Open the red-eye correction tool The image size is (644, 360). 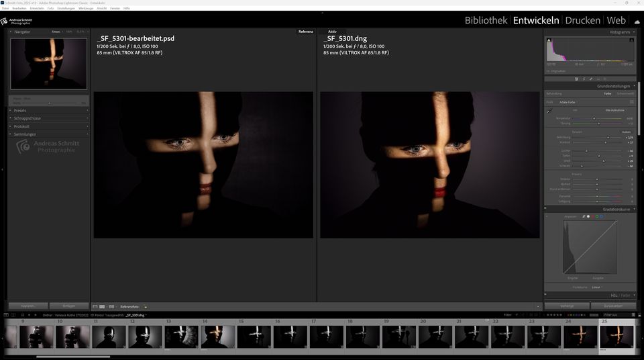click(x=598, y=79)
